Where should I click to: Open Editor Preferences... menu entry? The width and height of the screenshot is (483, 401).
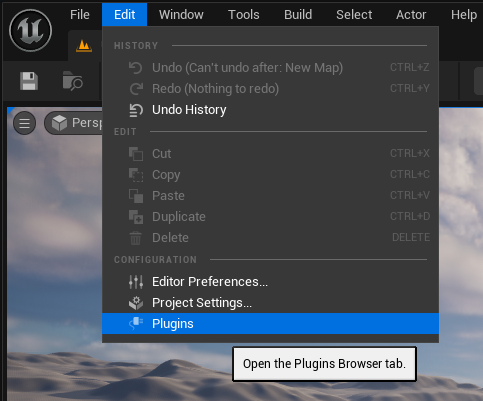270,282
